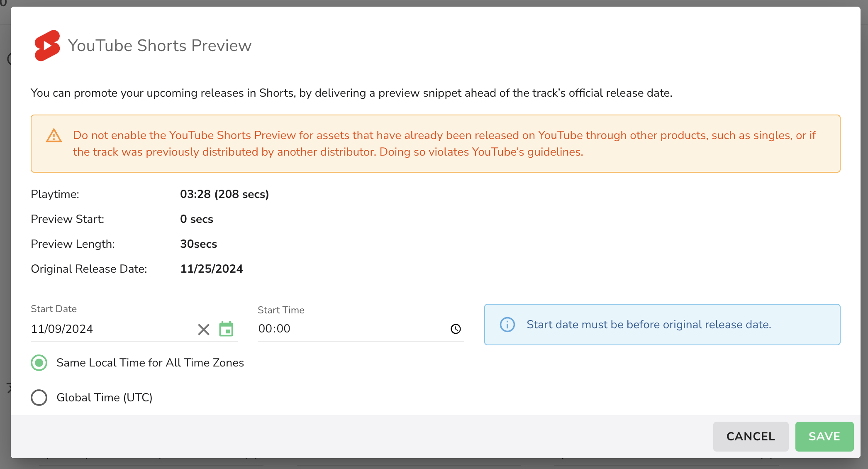This screenshot has width=868, height=469.
Task: Click the YouTube Shorts Preview title
Action: (160, 46)
